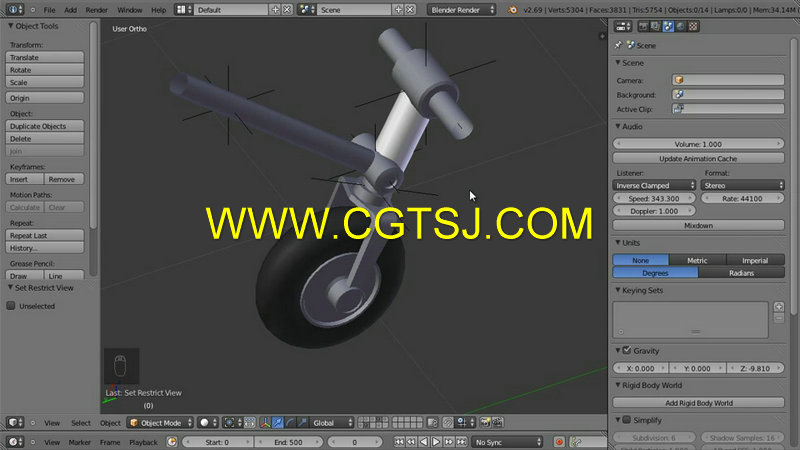The height and width of the screenshot is (450, 800).
Task: Enable the Unselected checkbox
Action: click(x=11, y=306)
